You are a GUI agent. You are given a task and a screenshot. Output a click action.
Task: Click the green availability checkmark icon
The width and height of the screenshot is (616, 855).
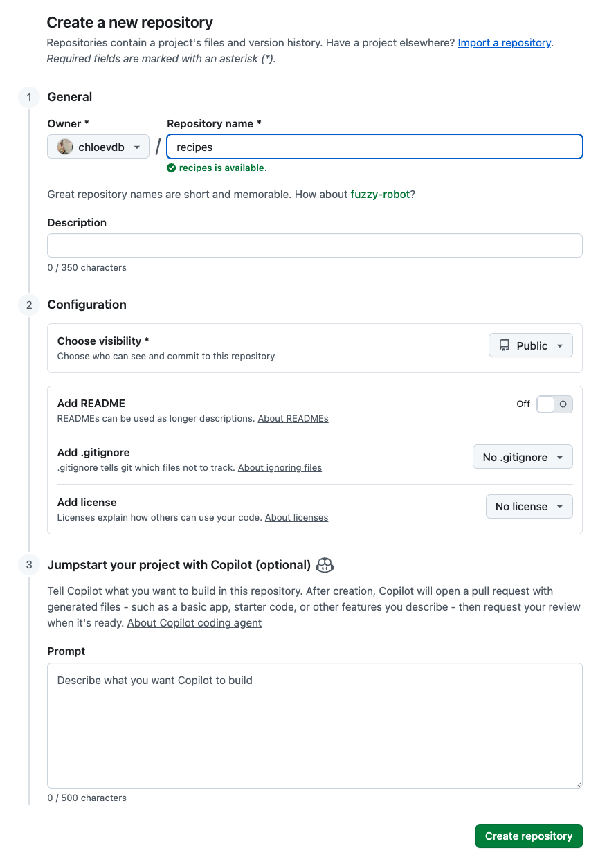172,168
